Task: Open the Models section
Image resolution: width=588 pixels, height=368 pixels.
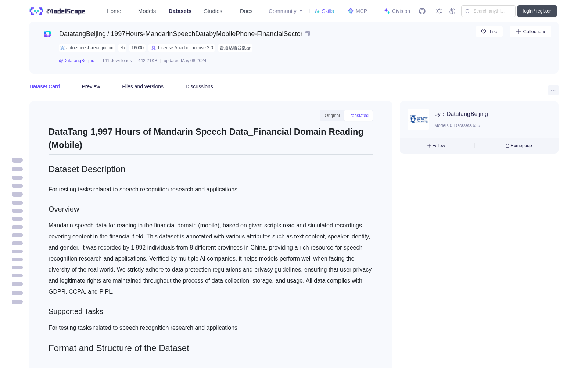Action: 147,11
